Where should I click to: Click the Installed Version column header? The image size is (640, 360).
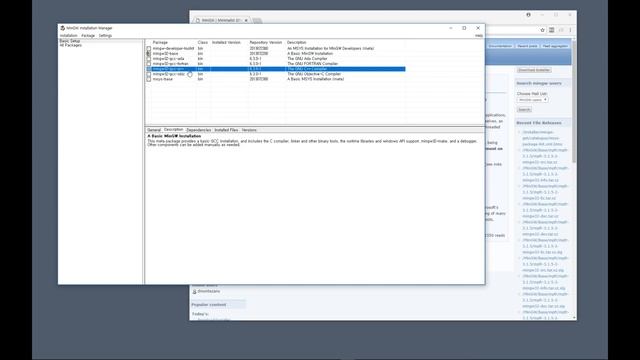click(227, 42)
